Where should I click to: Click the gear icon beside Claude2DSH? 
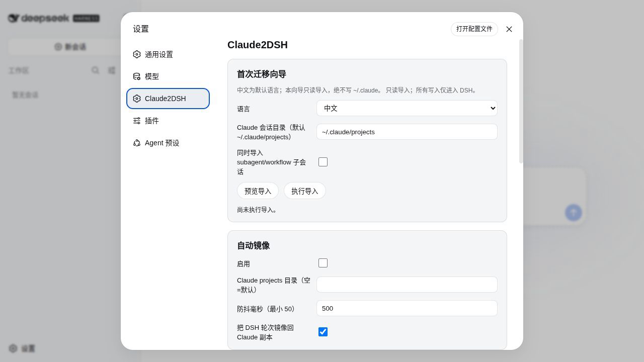pyautogui.click(x=137, y=99)
